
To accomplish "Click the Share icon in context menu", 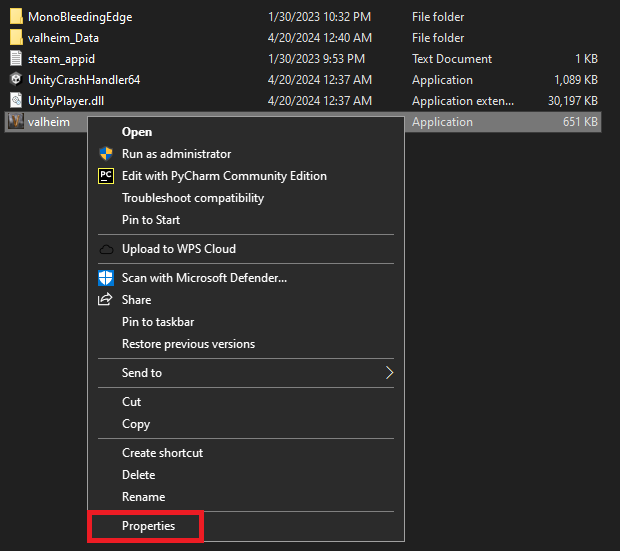I will [106, 300].
